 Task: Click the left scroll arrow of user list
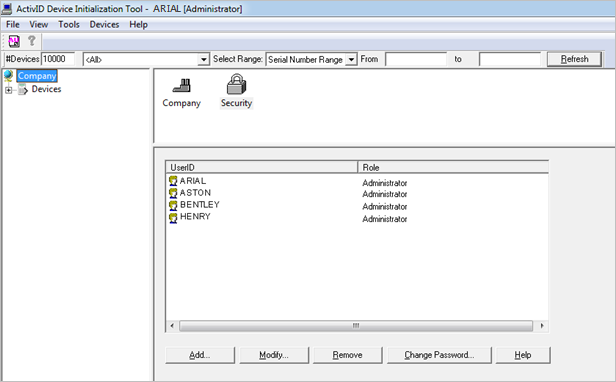(172, 326)
